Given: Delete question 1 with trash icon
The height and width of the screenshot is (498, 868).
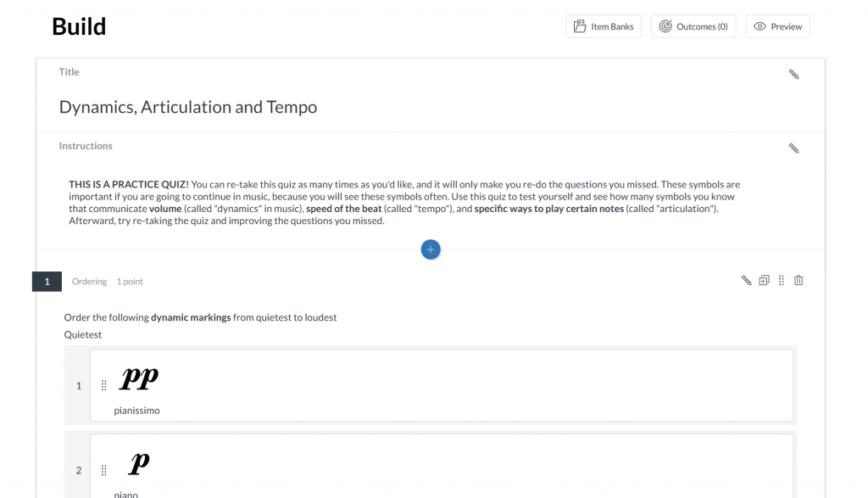Looking at the screenshot, I should point(798,280).
